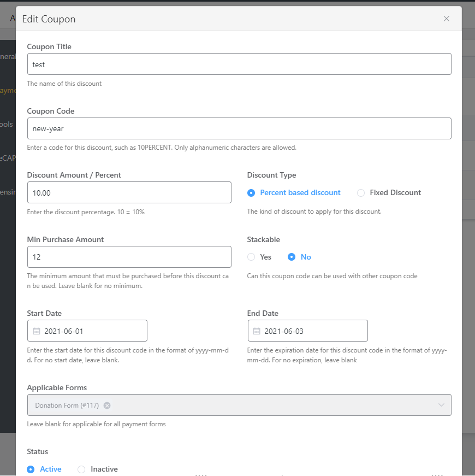Close the Edit Coupon dialog
Screen dimensions: 475x476
click(x=446, y=19)
